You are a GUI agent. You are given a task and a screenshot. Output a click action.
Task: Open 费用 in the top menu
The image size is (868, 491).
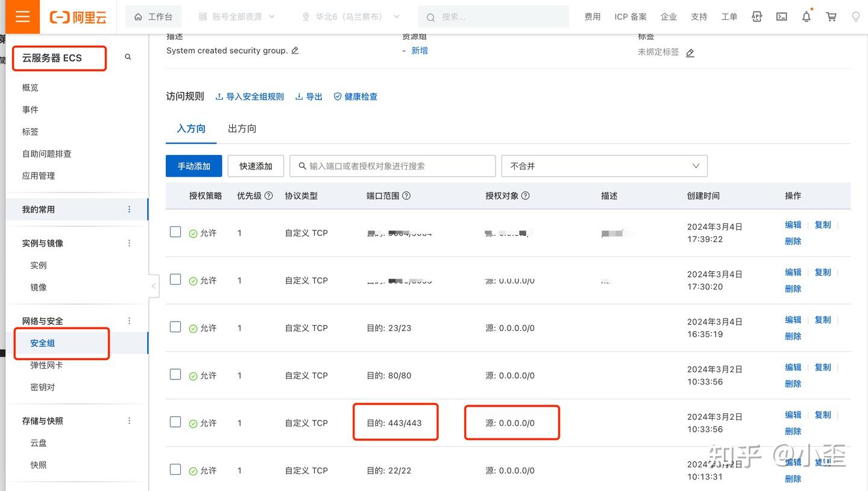point(593,17)
